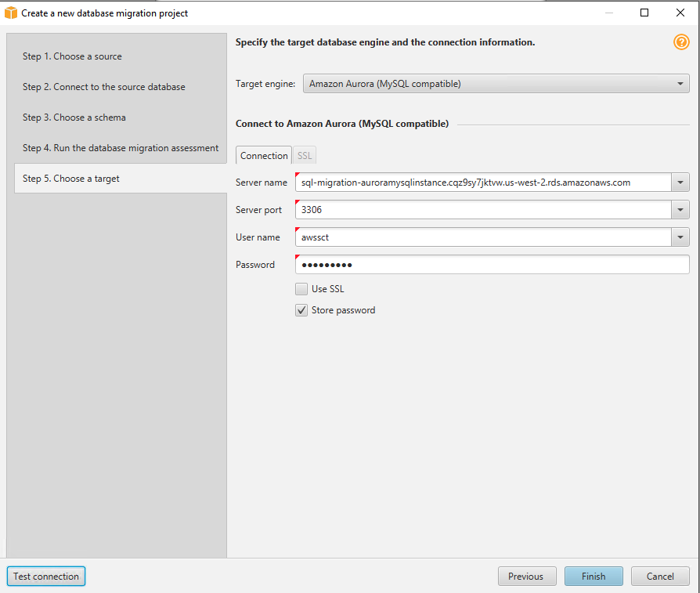This screenshot has width=700, height=593.
Task: Click the 'Create a new database migration project' title
Action: pyautogui.click(x=104, y=13)
